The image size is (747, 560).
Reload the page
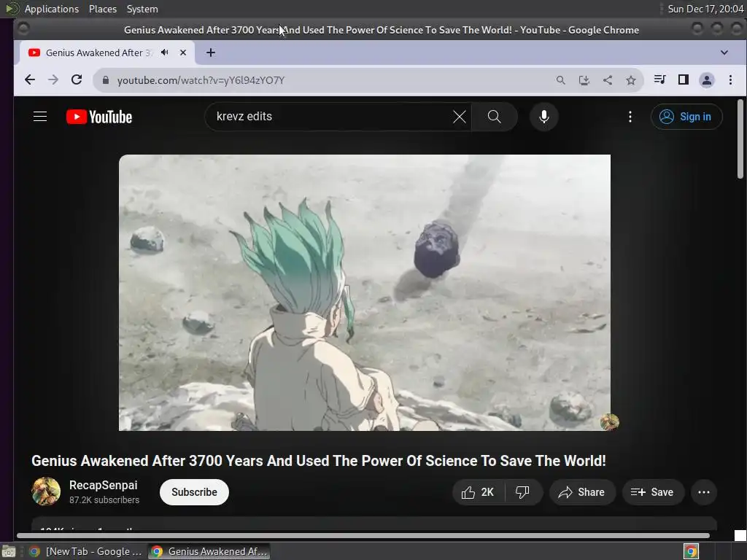76,80
